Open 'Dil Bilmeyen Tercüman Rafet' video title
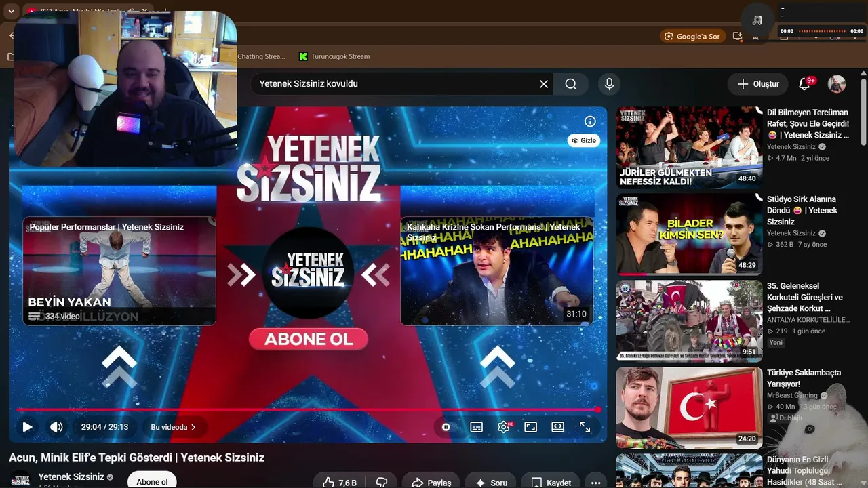Screen dimensions: 868x488 808,123
